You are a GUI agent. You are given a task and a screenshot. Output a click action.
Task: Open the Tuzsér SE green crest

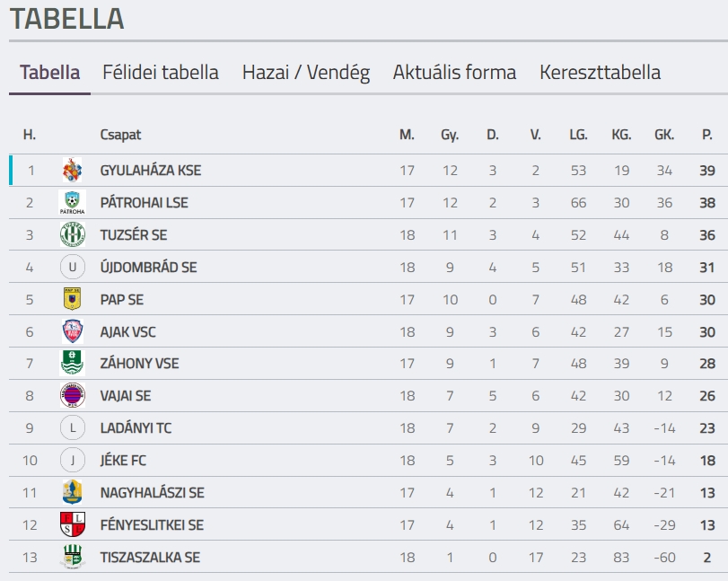click(x=73, y=234)
